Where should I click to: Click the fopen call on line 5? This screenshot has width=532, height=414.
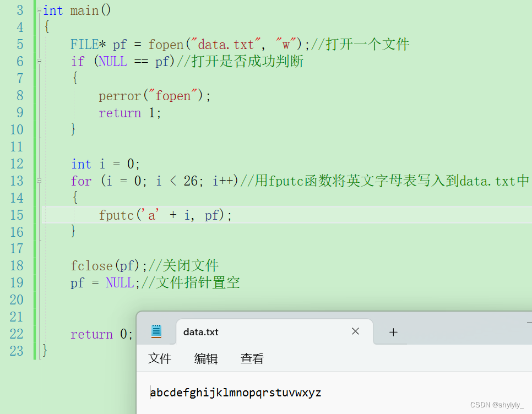[166, 44]
